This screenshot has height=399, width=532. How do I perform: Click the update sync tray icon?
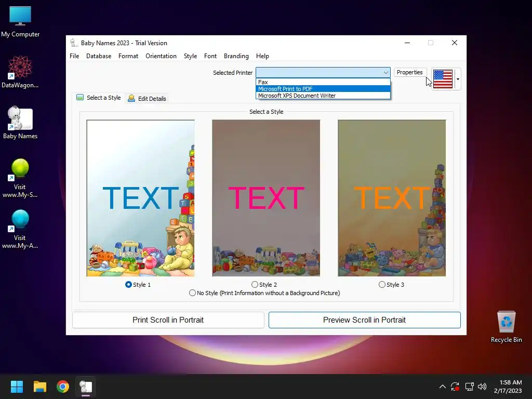tap(455, 387)
